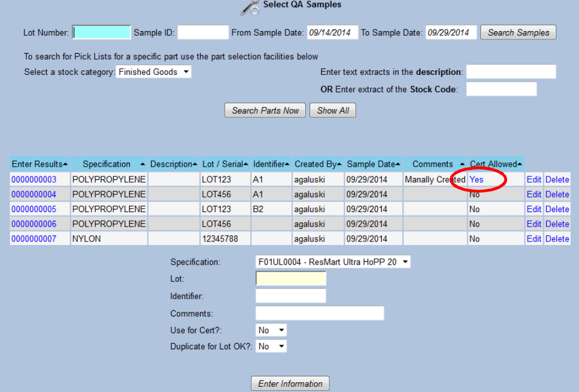The image size is (579, 392).
Task: Sort table by Enter Results column arrow
Action: (66, 164)
